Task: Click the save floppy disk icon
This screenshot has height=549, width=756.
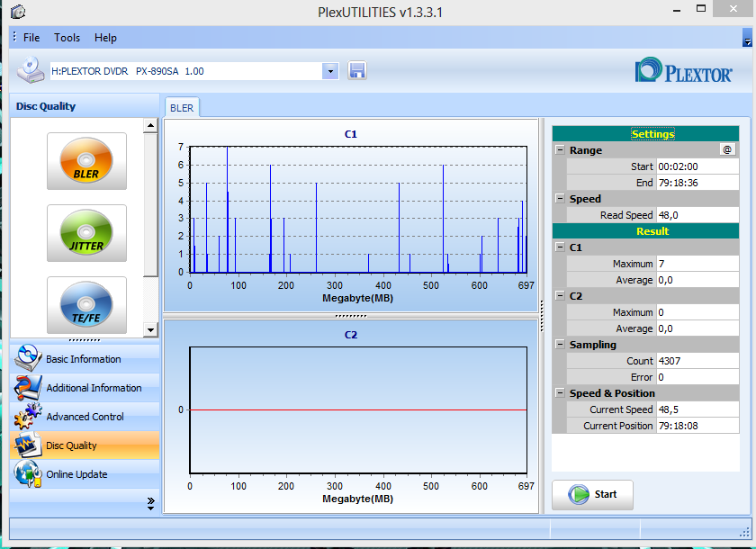Action: pos(356,71)
